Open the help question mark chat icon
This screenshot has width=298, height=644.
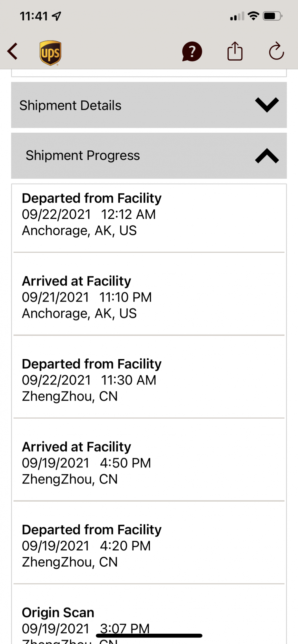click(192, 52)
